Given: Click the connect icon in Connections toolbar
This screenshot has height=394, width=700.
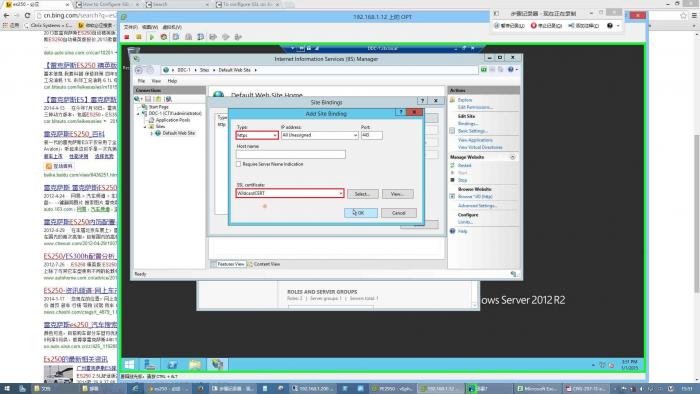Looking at the screenshot, I should (x=138, y=99).
